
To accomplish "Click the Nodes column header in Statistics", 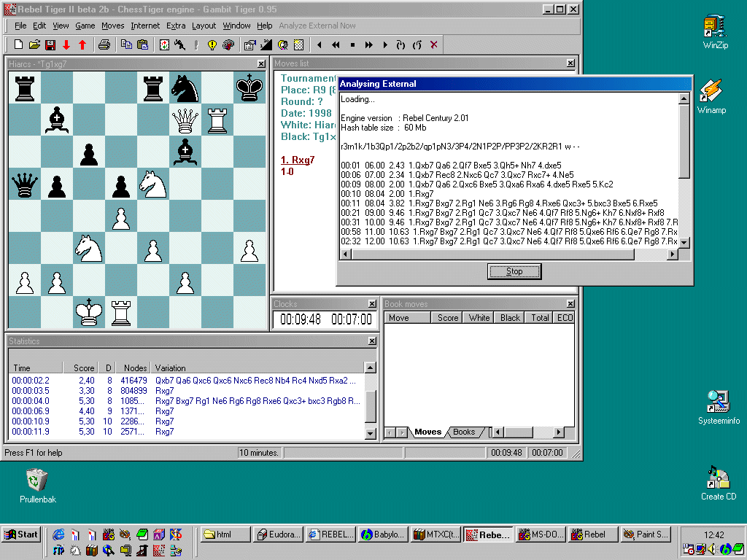I will point(135,367).
